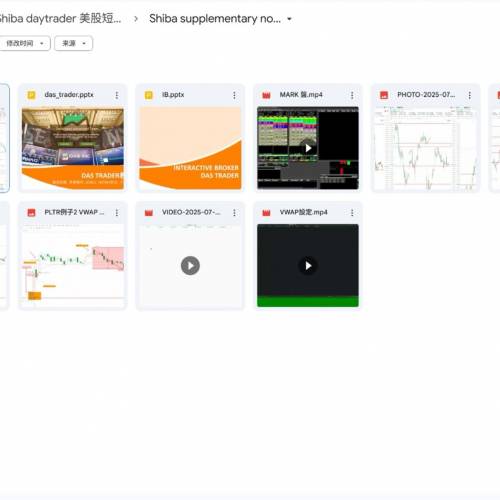Viewport: 500px width, 500px height.
Task: Select VWAP設定.mp4 file name
Action: [304, 212]
